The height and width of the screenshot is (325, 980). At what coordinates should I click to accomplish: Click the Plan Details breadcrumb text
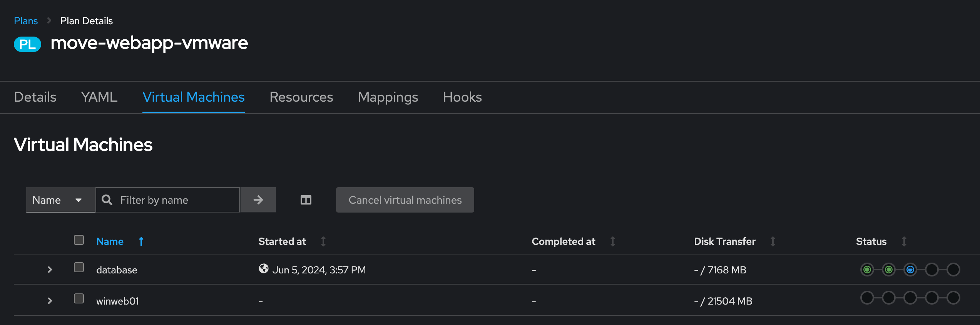pyautogui.click(x=87, y=21)
